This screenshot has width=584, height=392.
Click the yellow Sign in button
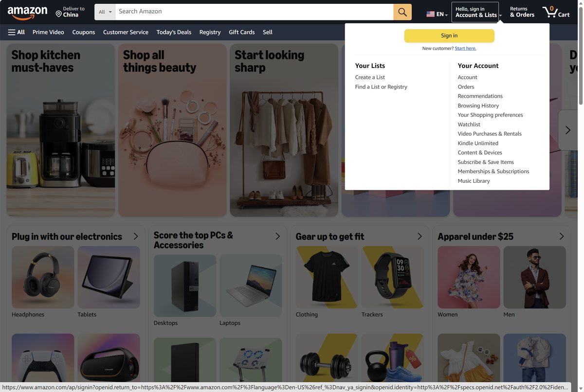449,36
